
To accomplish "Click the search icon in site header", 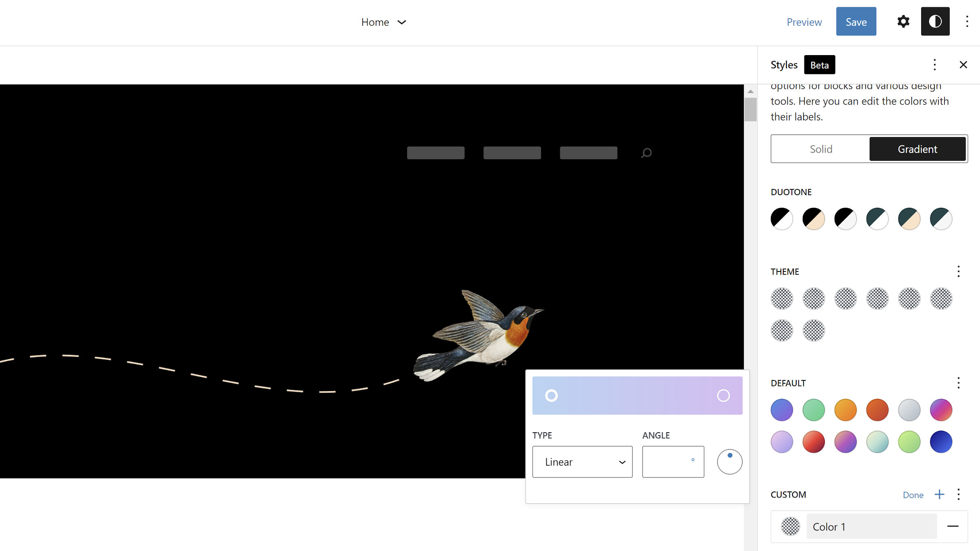I will pyautogui.click(x=646, y=153).
